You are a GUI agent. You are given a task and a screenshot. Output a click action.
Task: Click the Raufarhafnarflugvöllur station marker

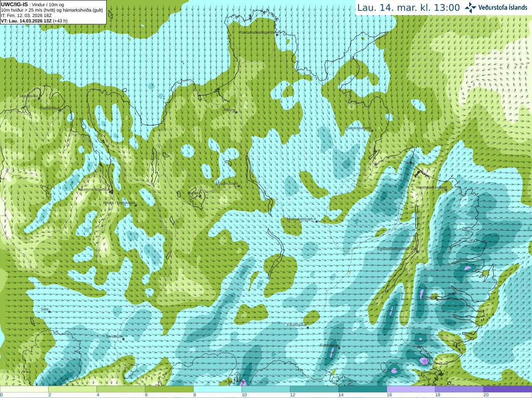point(277,35)
